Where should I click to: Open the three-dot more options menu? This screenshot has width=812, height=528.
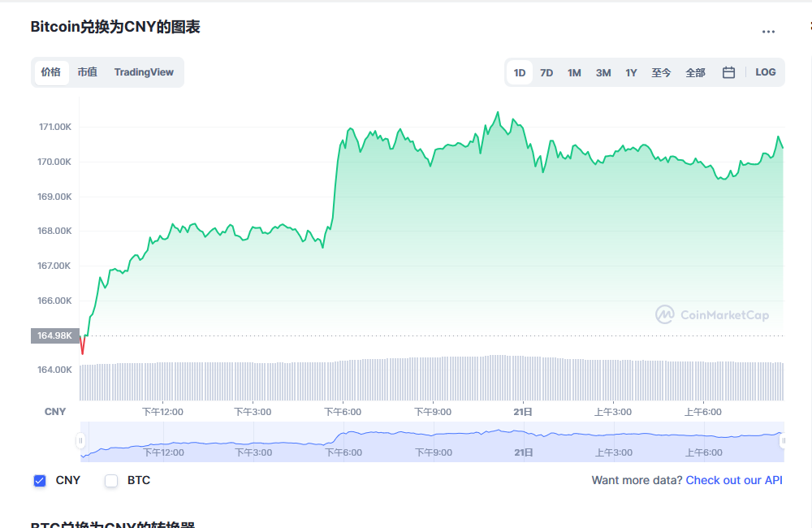tap(768, 32)
